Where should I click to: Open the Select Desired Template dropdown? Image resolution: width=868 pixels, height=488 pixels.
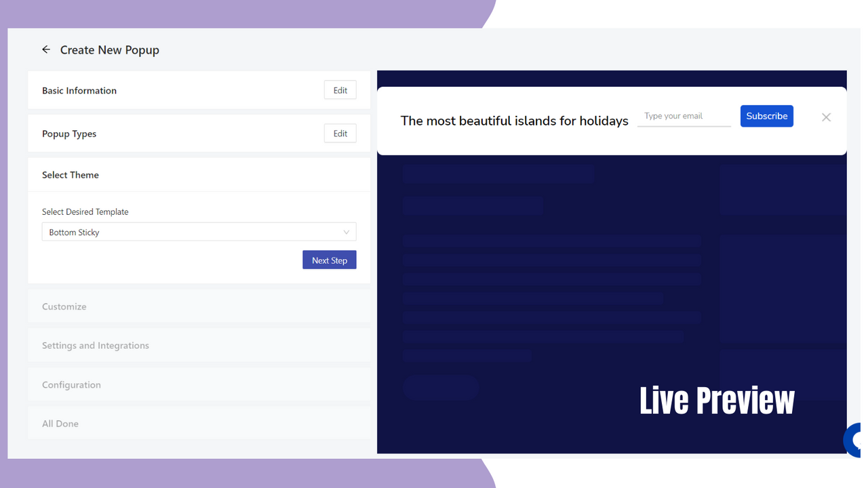coord(199,232)
